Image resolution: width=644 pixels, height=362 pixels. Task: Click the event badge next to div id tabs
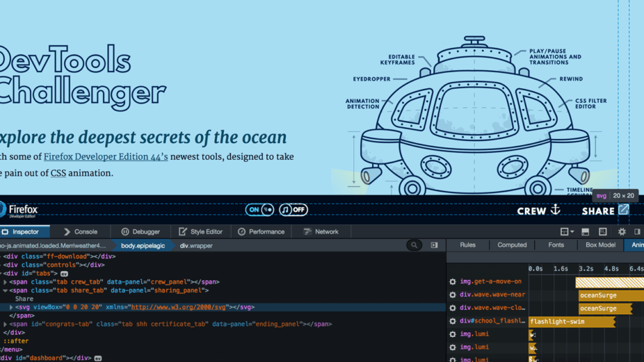pos(64,273)
